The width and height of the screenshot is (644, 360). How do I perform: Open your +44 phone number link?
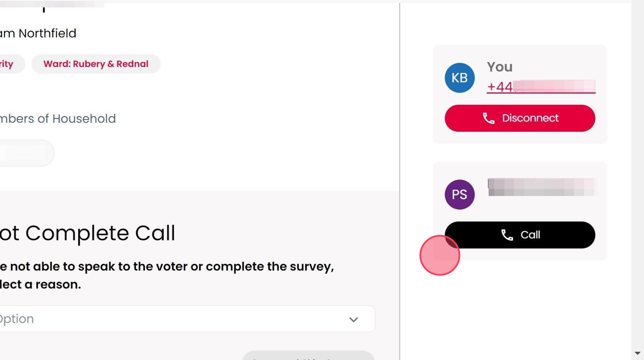click(x=540, y=87)
